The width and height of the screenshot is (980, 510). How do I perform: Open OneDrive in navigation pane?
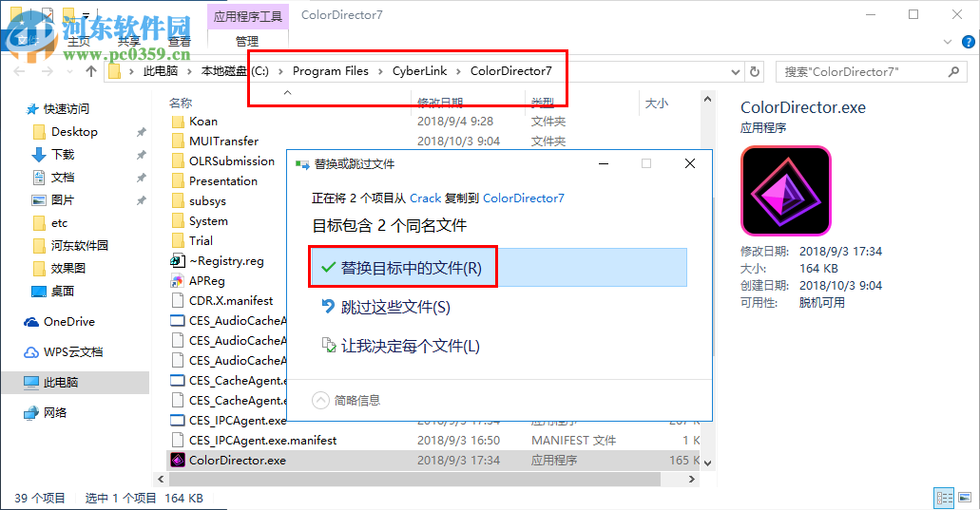pyautogui.click(x=68, y=322)
